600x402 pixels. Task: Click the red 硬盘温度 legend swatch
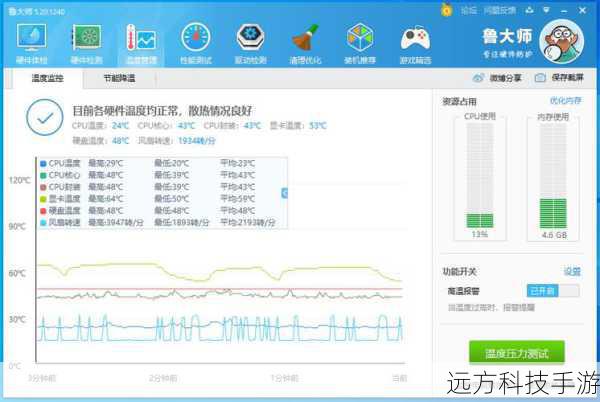[43, 211]
